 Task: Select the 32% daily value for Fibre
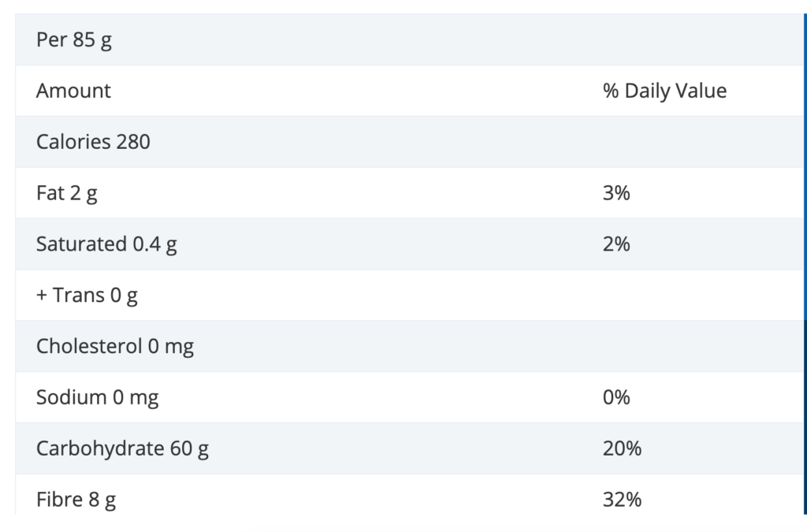[x=622, y=500]
